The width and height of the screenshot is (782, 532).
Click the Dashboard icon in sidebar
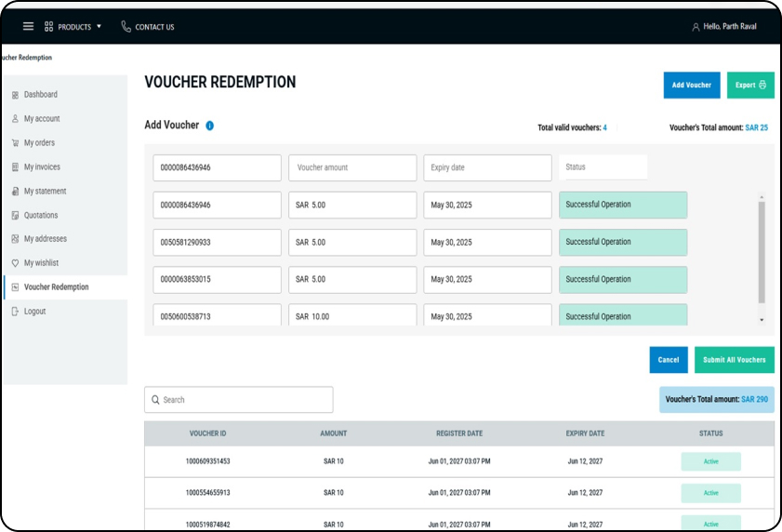point(15,95)
